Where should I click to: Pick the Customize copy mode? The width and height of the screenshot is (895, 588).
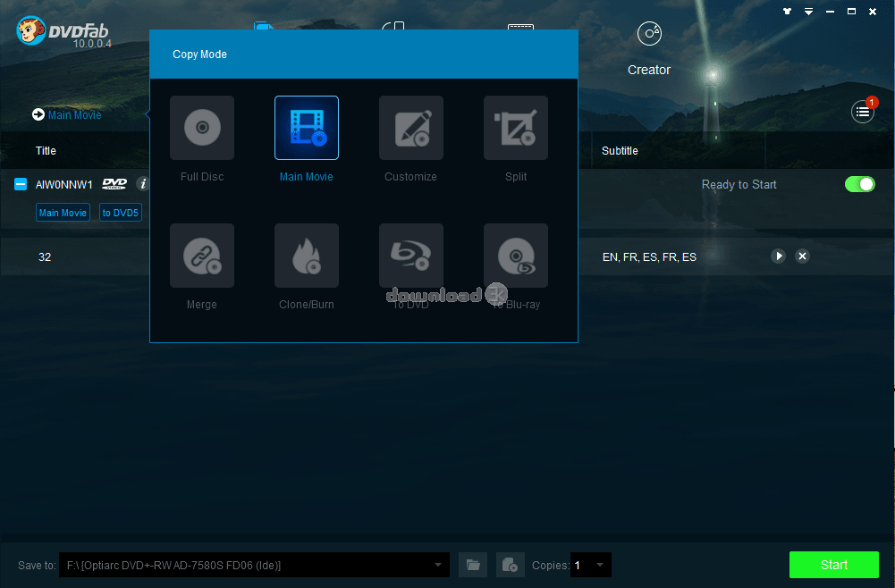pos(411,128)
